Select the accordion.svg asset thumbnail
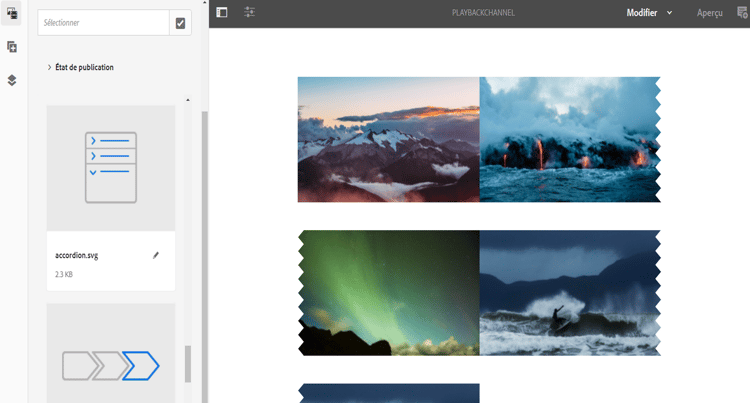This screenshot has width=750, height=403. 111,168
